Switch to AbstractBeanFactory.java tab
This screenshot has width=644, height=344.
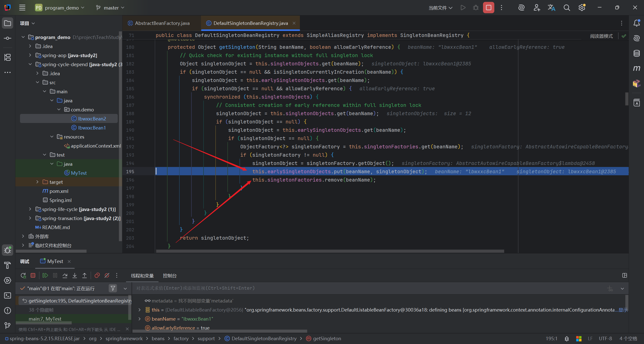(162, 23)
